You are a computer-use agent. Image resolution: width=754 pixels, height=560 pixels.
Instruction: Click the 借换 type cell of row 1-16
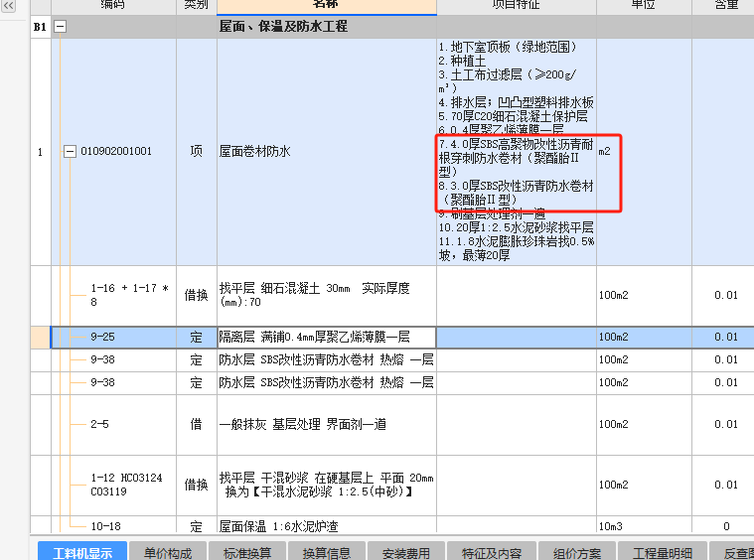[x=196, y=295]
